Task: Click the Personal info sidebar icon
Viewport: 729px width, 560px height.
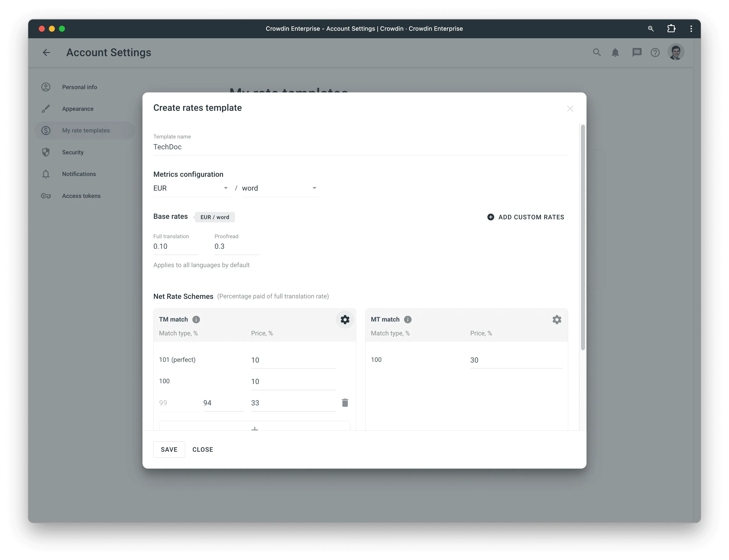Action: tap(46, 86)
